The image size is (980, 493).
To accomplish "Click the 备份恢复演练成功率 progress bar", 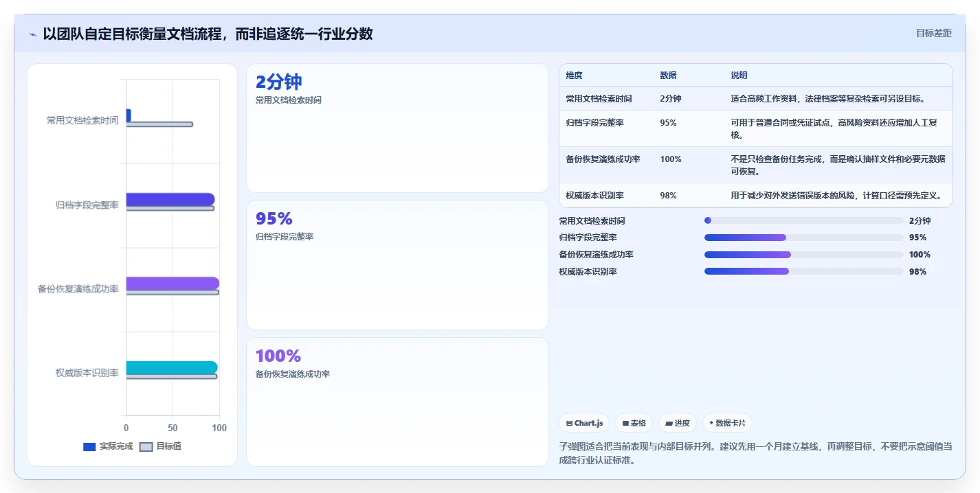I will point(803,255).
